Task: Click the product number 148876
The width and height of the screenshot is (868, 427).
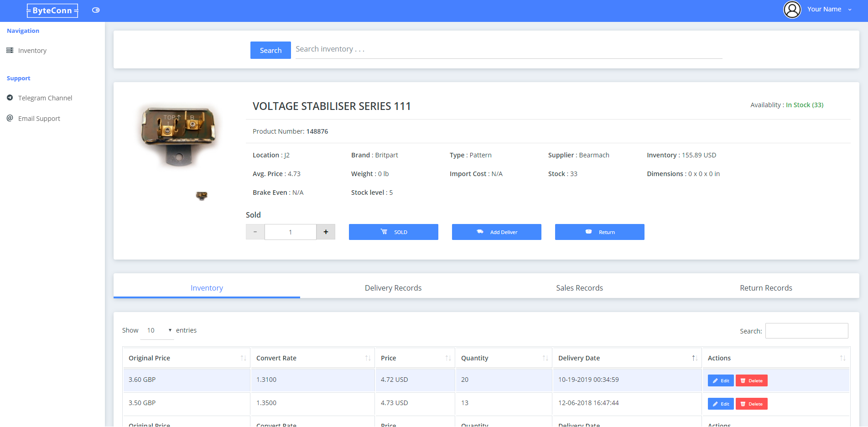Action: click(x=317, y=131)
